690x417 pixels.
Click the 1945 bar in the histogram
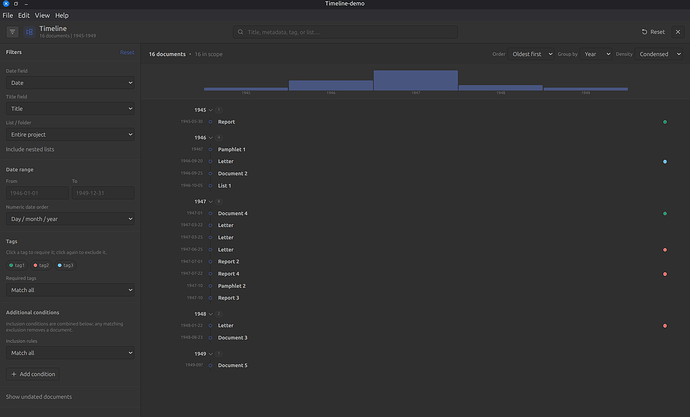pyautogui.click(x=246, y=89)
